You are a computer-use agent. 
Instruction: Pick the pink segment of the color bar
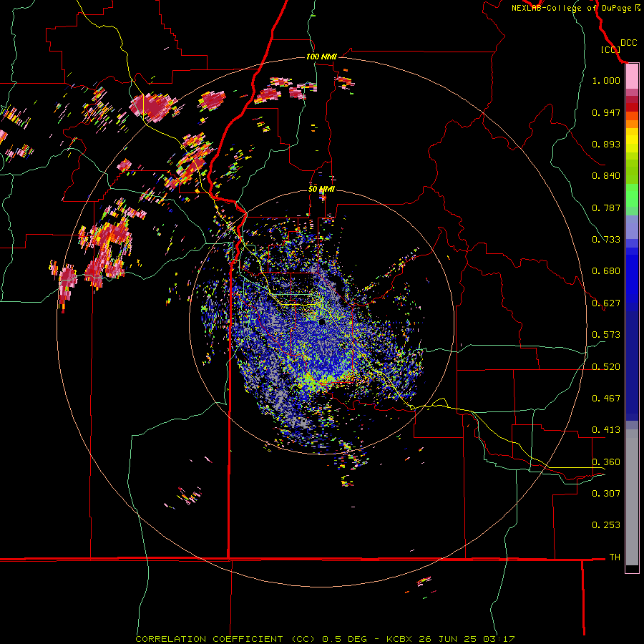632,77
